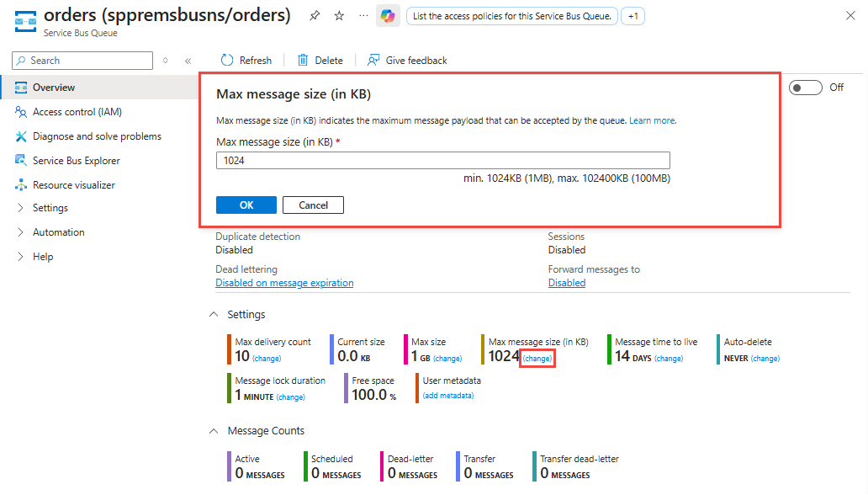Click the Transfer dead-letter messages count
The image size is (868, 495).
[565, 473]
